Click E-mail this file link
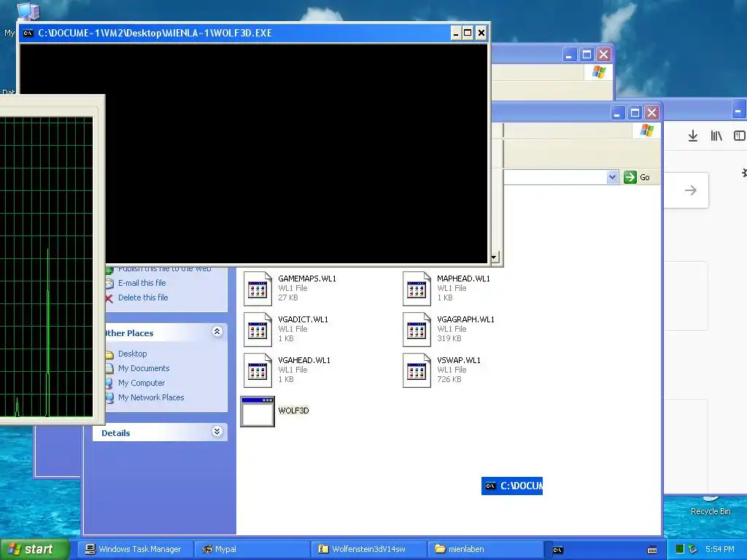The height and width of the screenshot is (560, 747). pyautogui.click(x=142, y=283)
